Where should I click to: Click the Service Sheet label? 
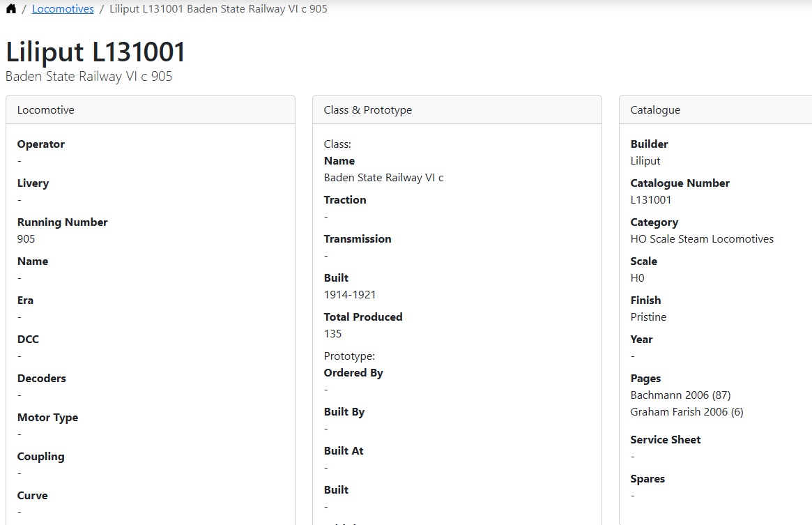(x=665, y=439)
